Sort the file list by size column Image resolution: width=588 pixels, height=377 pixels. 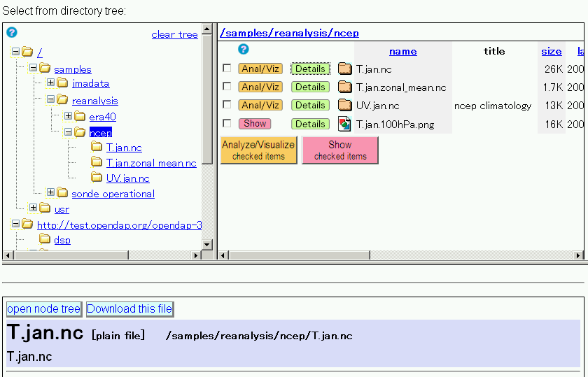pyautogui.click(x=551, y=51)
